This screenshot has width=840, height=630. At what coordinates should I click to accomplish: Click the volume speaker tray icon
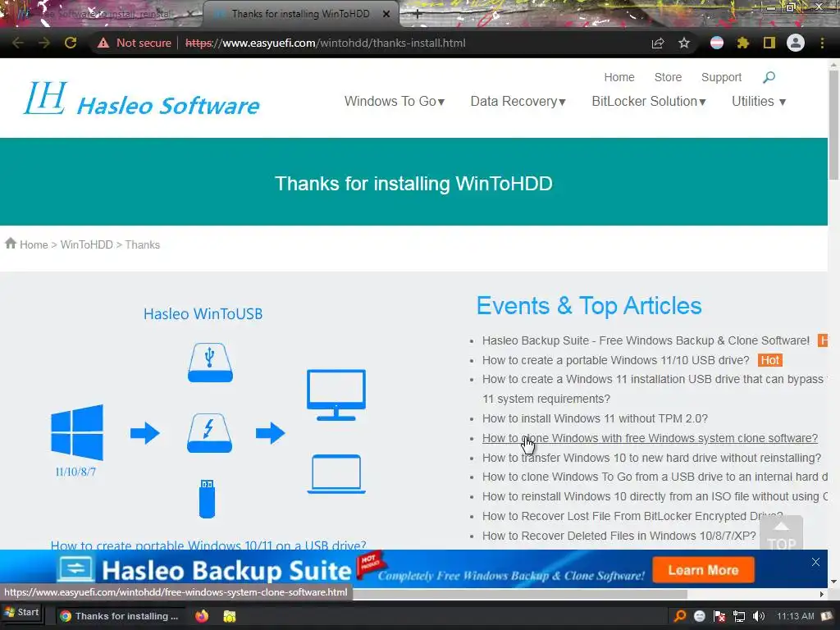click(x=758, y=616)
